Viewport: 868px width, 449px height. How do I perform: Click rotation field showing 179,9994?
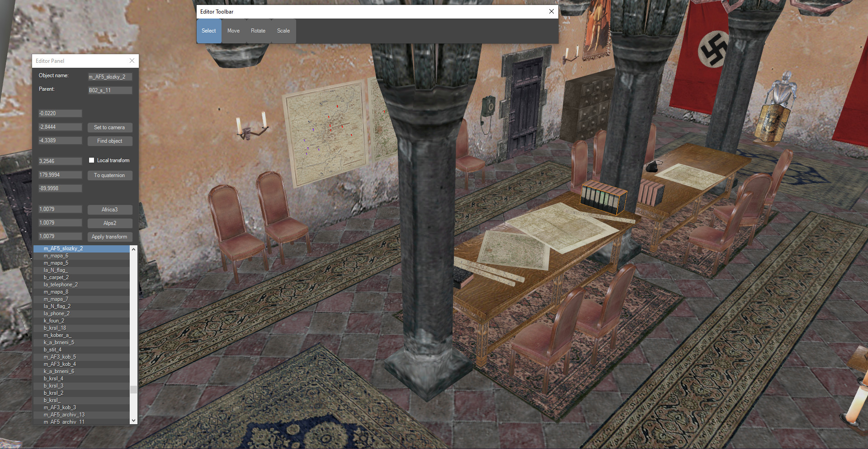click(x=60, y=175)
